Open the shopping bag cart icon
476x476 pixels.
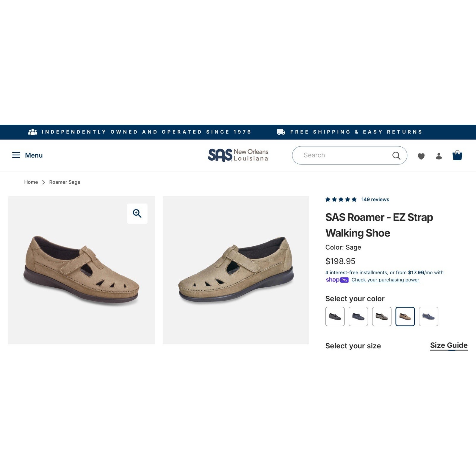457,155
